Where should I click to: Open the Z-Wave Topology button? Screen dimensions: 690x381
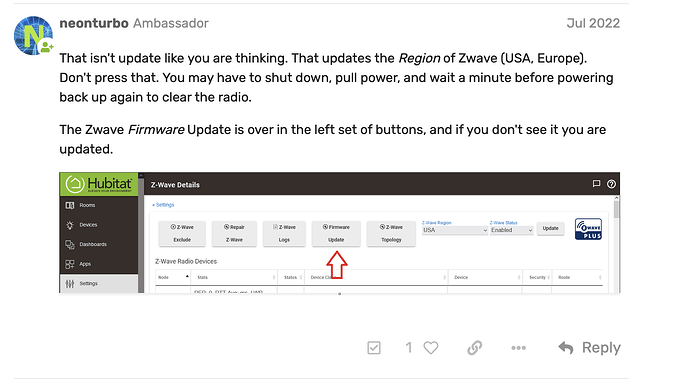391,233
